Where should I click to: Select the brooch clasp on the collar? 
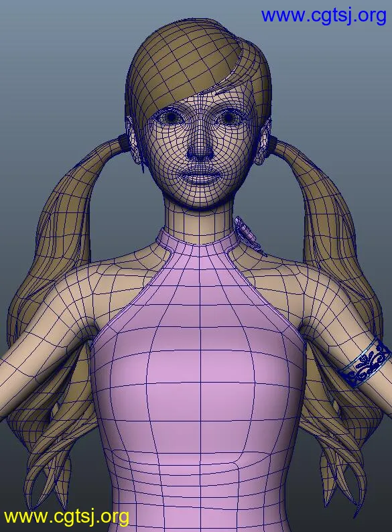[247, 234]
